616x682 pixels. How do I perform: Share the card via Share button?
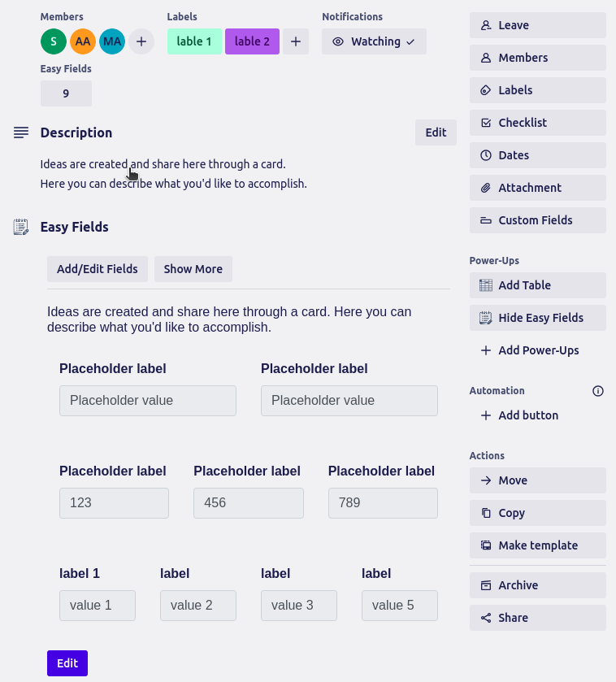538,618
